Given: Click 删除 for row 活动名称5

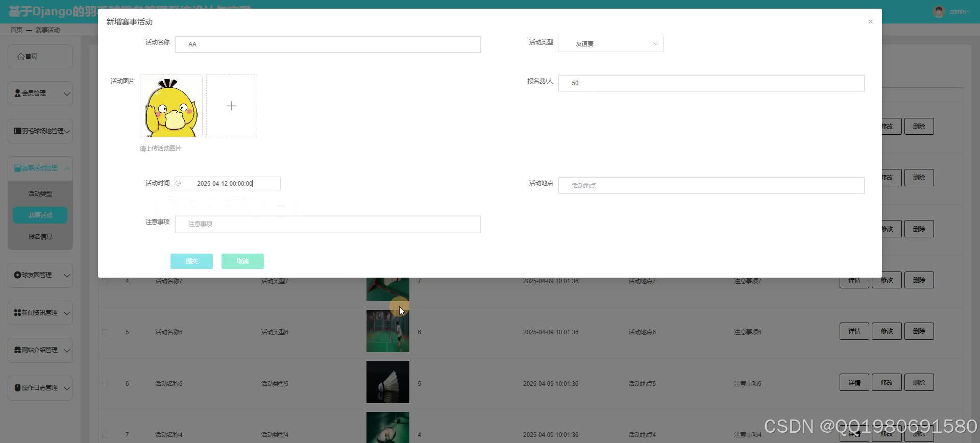Looking at the screenshot, I should [x=919, y=383].
